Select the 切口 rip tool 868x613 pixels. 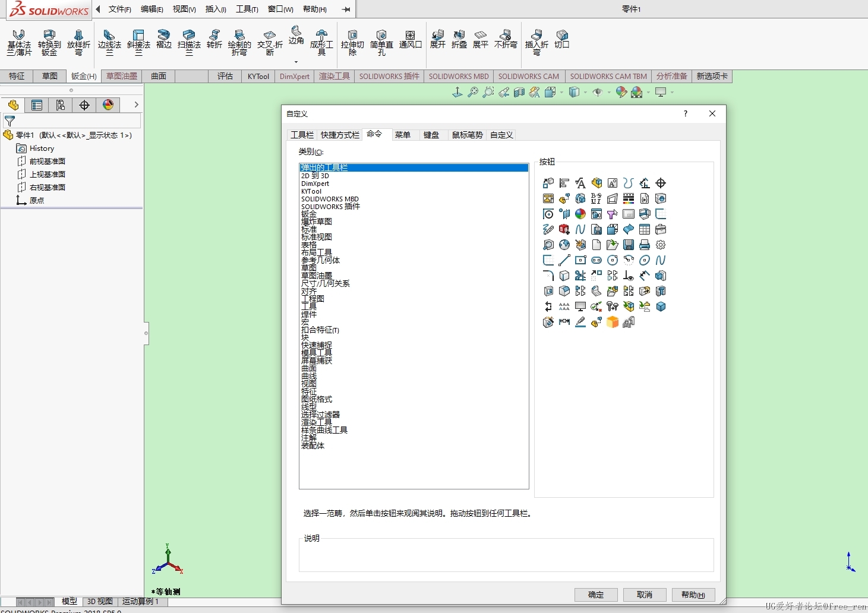pyautogui.click(x=562, y=40)
